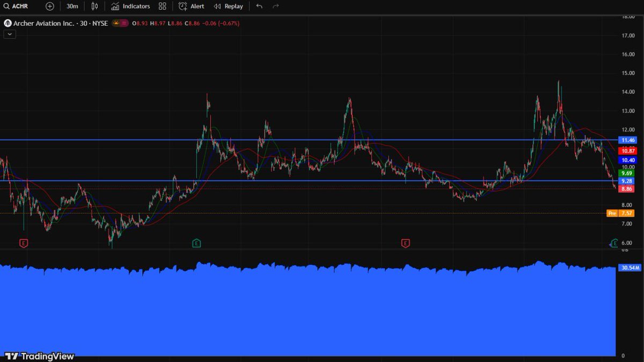The image size is (644, 362).
Task: Toggle visibility of the 11.46 horizontal line
Action: point(627,140)
